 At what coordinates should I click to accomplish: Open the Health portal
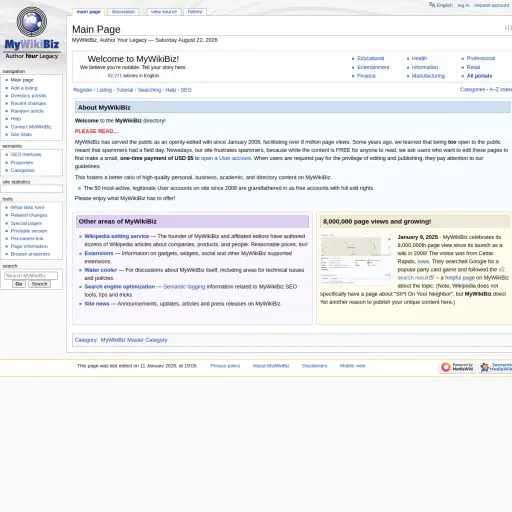(419, 58)
